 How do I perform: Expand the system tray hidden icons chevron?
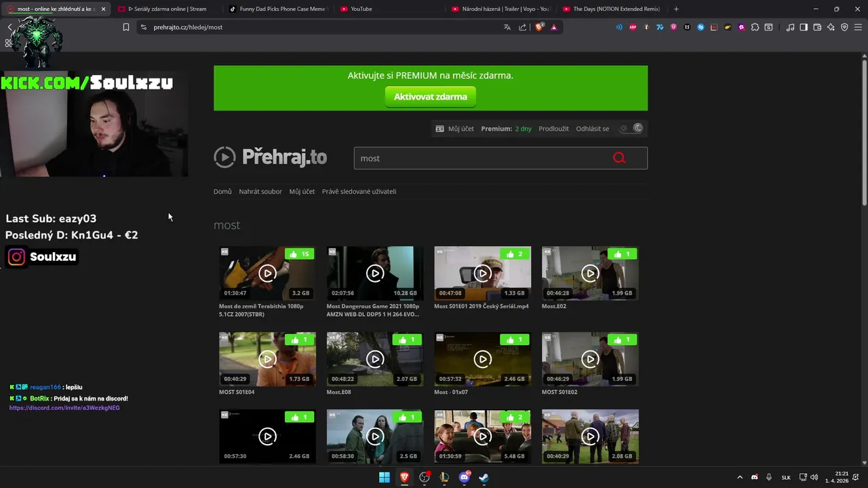pos(740,477)
